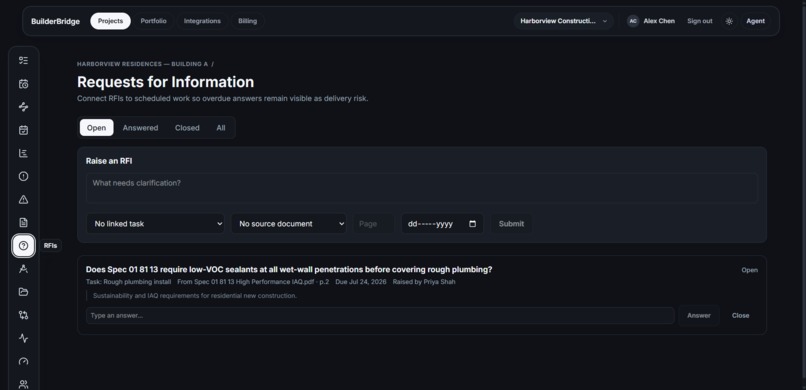Open the Billing nav tab
The image size is (806, 390).
point(247,21)
